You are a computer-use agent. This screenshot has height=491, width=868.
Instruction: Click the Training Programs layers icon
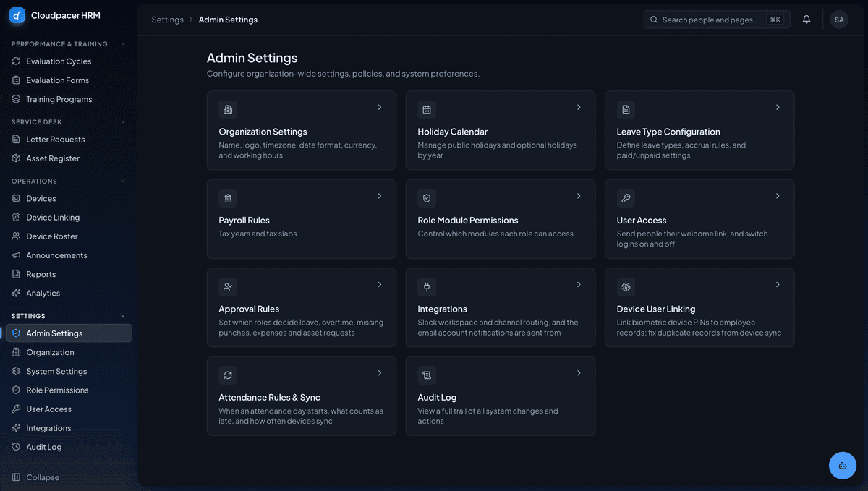[17, 99]
